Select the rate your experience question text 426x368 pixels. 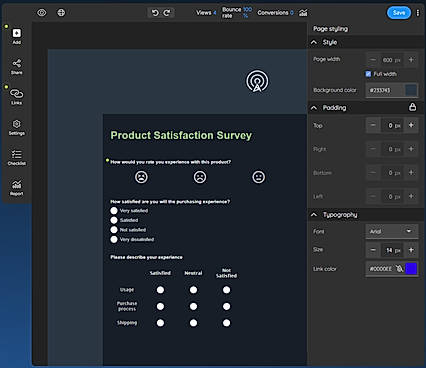[x=171, y=162]
